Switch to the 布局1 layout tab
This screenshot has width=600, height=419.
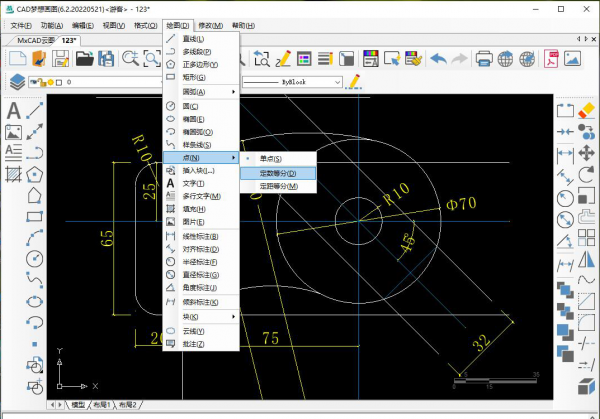point(102,404)
